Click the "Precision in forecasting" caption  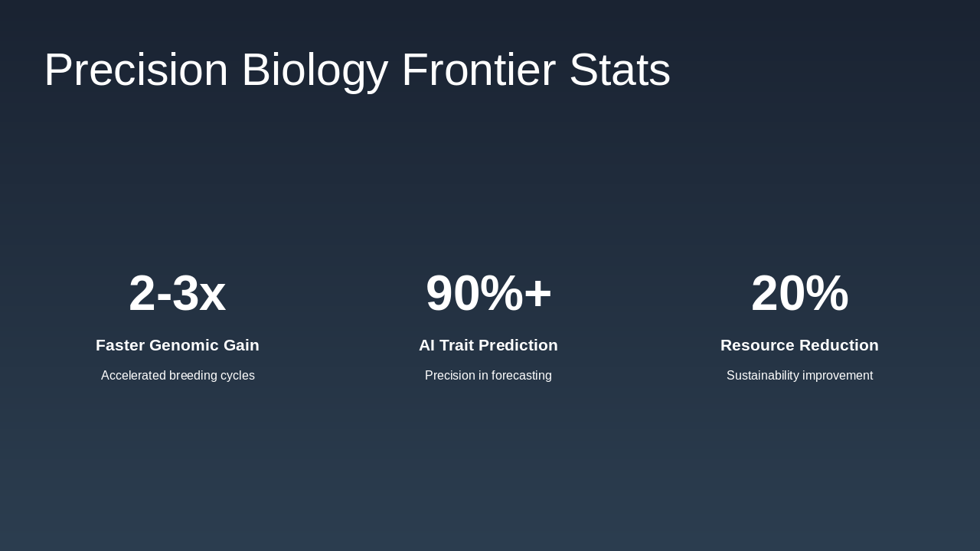tap(488, 376)
